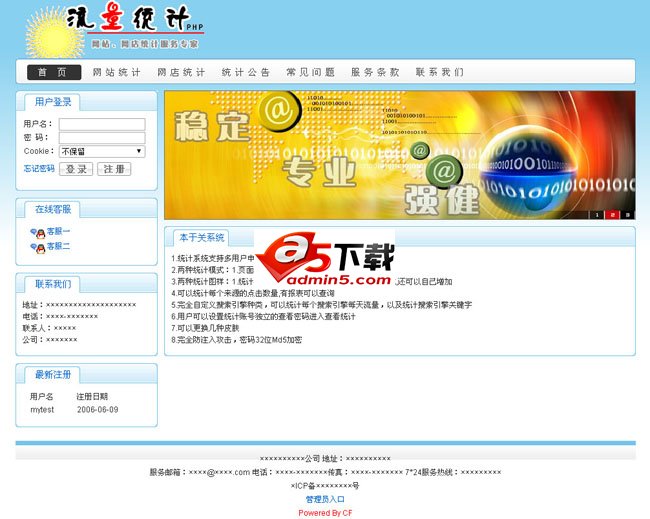
Task: Select the 最新注册 panel tab
Action: point(53,375)
